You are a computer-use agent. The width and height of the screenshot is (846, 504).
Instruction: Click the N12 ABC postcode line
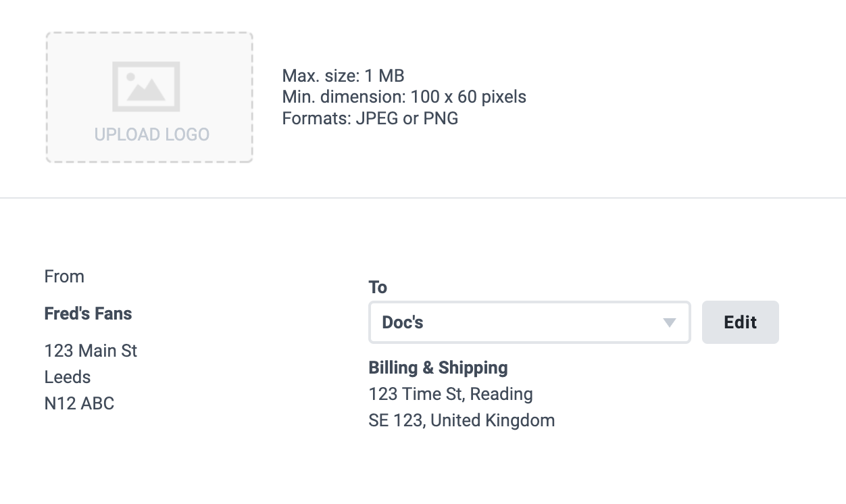pos(79,403)
